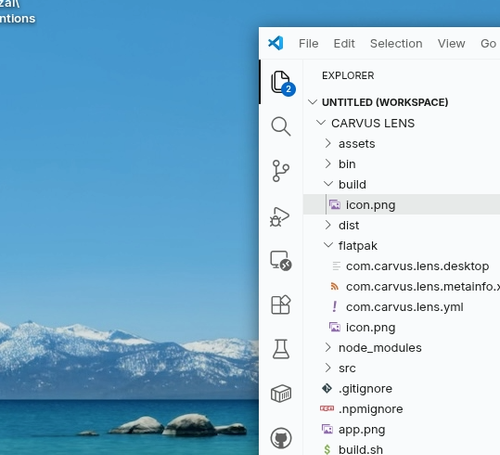Open the Extensions view icon
Viewport: 500px width, 455px height.
(281, 305)
